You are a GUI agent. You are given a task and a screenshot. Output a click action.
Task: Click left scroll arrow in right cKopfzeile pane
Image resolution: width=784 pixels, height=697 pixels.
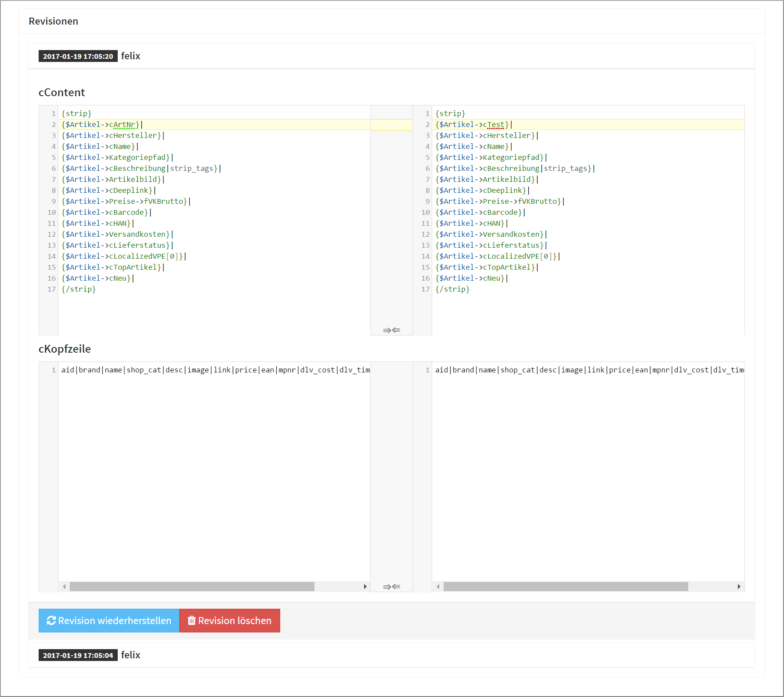438,586
